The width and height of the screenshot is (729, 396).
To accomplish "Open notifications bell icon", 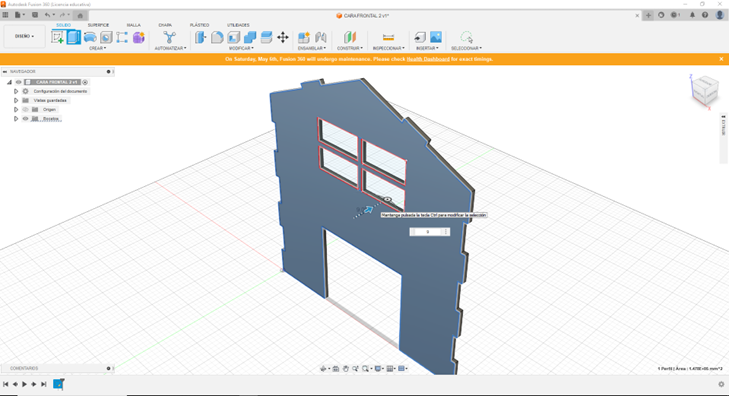I will pos(692,15).
